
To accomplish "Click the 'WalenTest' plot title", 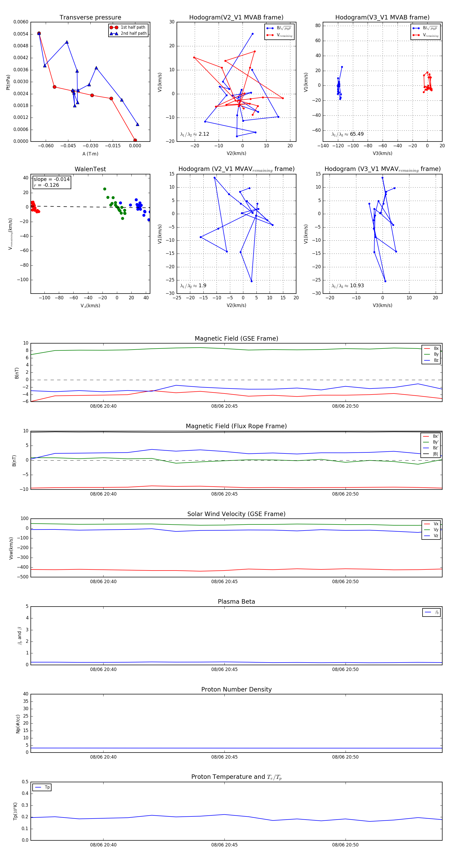I will pos(90,169).
